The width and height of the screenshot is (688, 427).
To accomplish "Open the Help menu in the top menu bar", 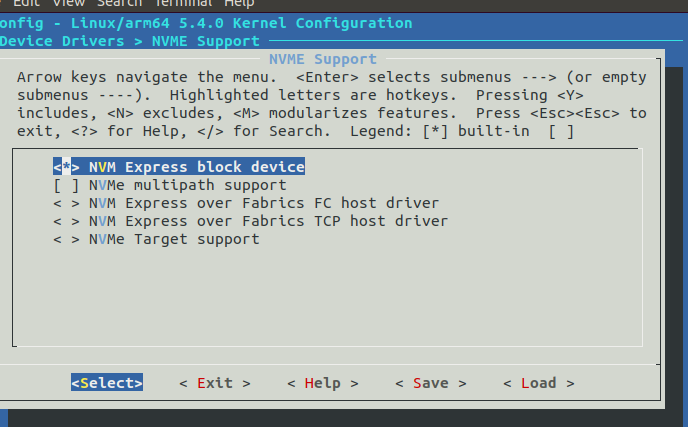I will [x=239, y=4].
